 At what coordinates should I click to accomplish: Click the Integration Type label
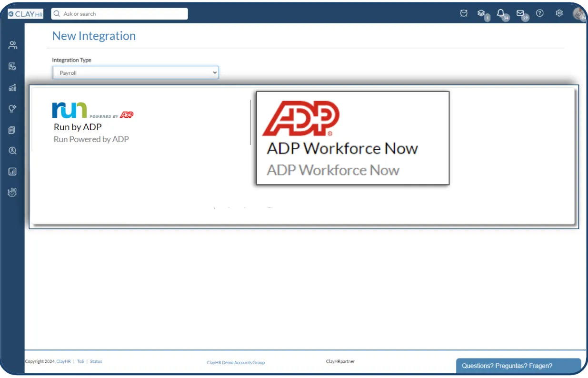coord(72,60)
